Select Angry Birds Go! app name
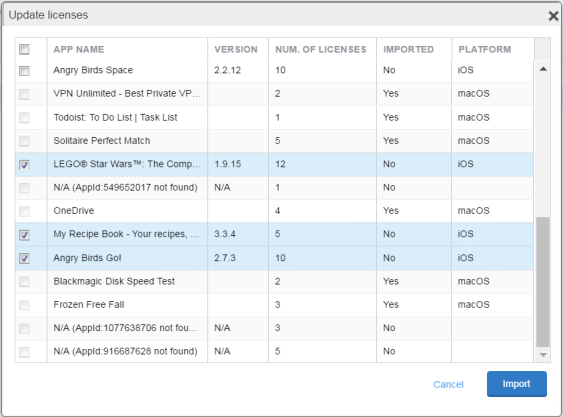563x417 pixels. coord(87,258)
